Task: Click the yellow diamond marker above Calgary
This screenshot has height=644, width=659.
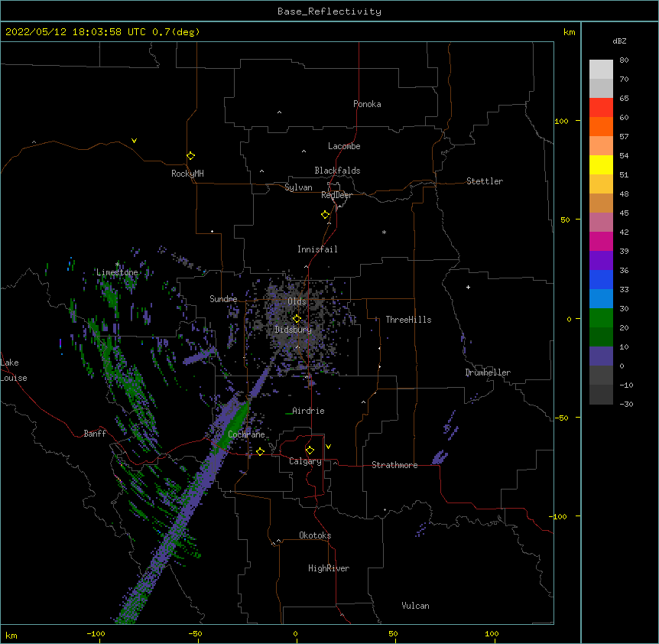Action: [x=310, y=450]
